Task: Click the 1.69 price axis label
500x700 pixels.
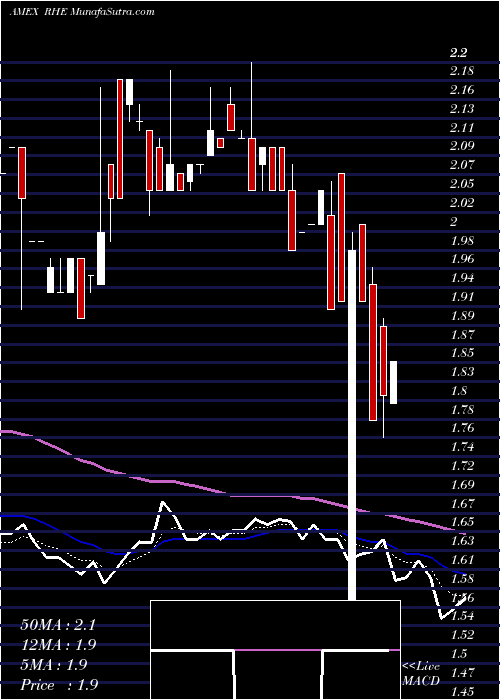Action: [x=462, y=484]
